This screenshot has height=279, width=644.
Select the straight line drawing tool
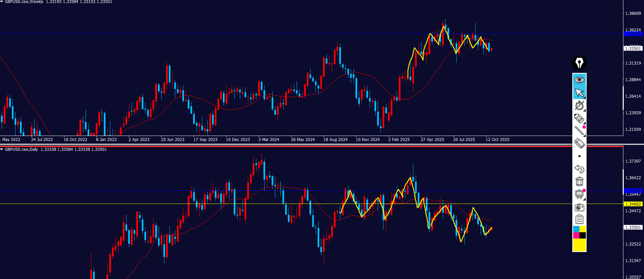point(579,131)
